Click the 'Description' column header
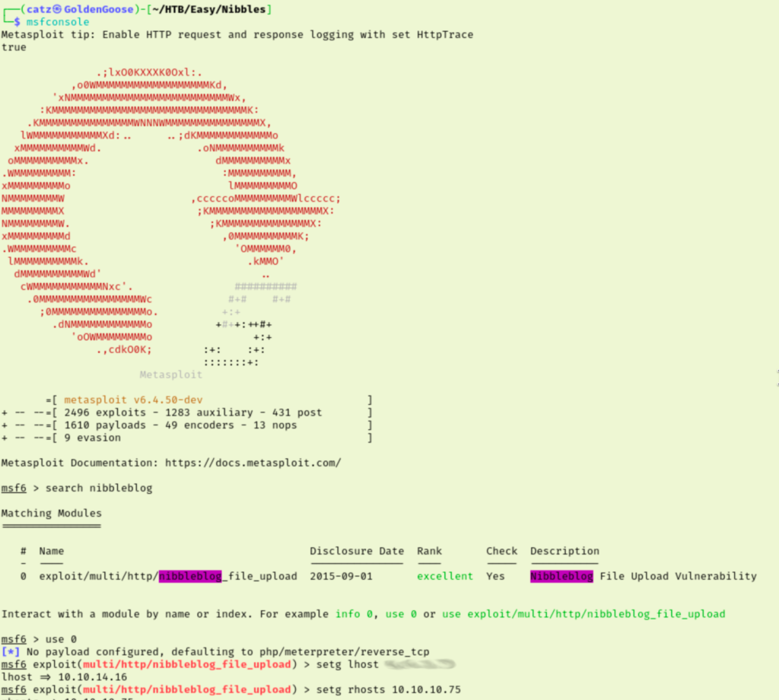779x700 pixels. pos(564,551)
